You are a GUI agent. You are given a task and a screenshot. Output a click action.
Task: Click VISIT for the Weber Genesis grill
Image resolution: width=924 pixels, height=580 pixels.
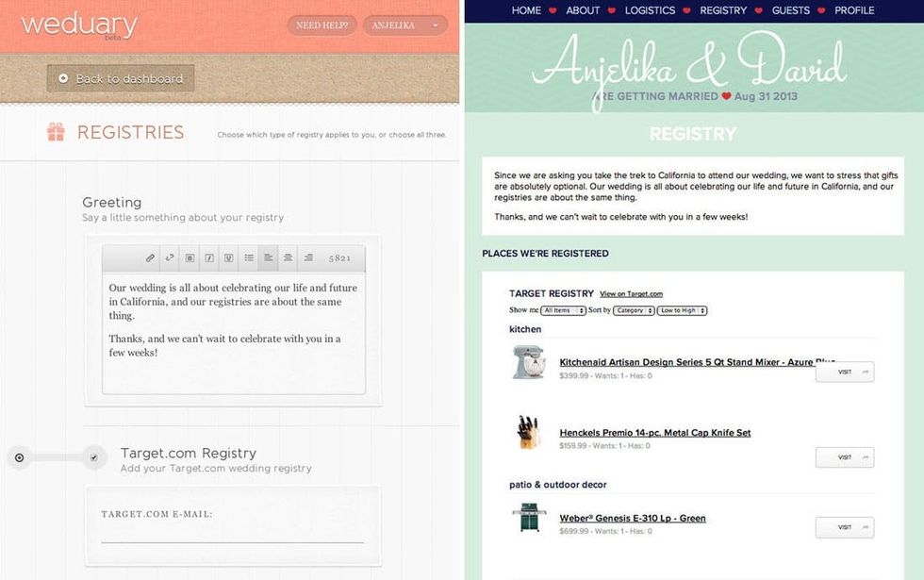[844, 527]
